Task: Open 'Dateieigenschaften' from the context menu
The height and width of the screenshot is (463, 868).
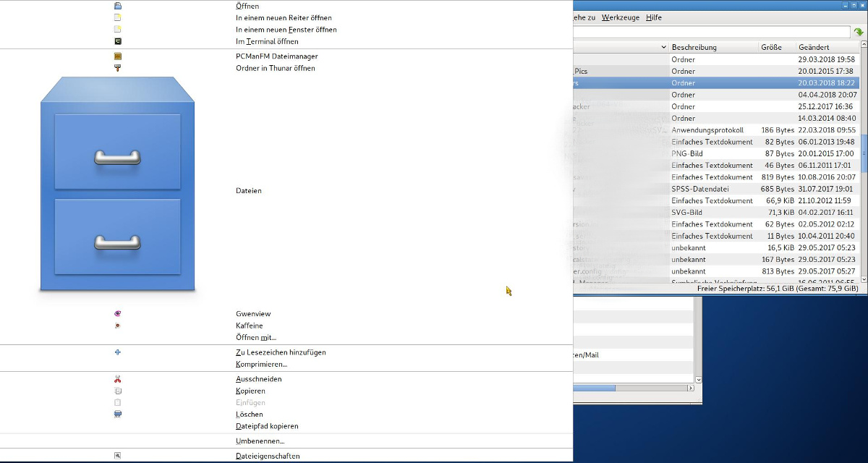Action: point(268,456)
